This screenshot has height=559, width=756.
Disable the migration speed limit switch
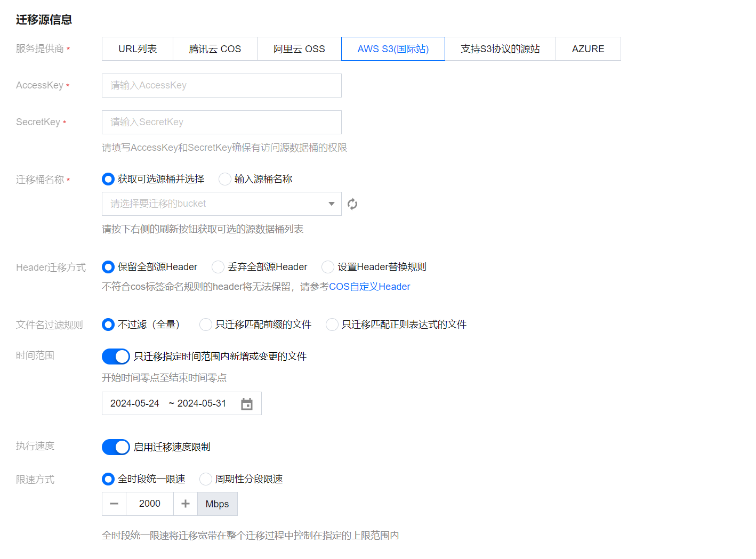click(x=116, y=447)
